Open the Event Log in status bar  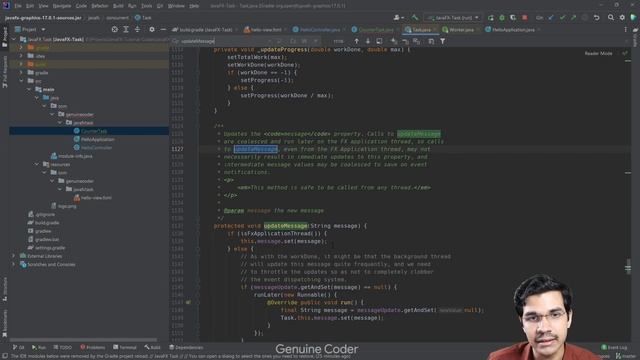click(614, 347)
